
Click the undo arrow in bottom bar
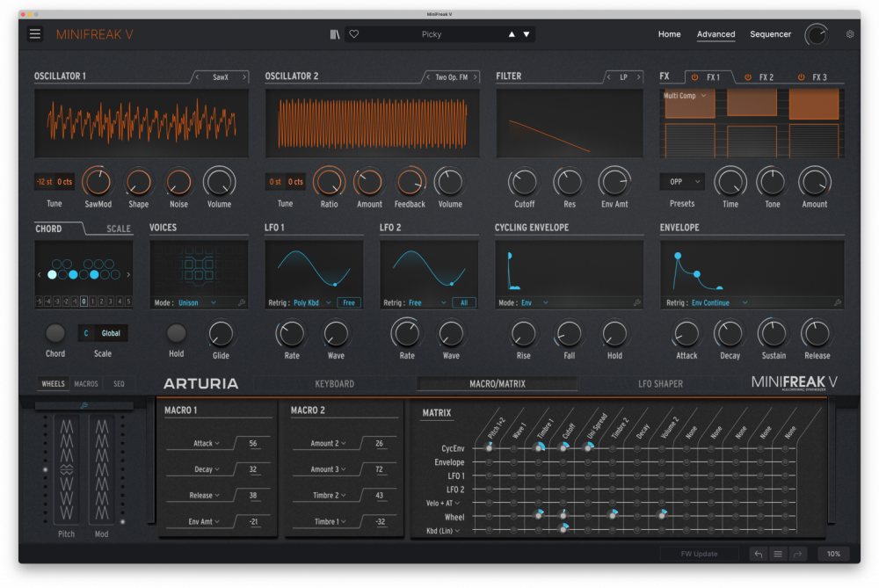758,554
